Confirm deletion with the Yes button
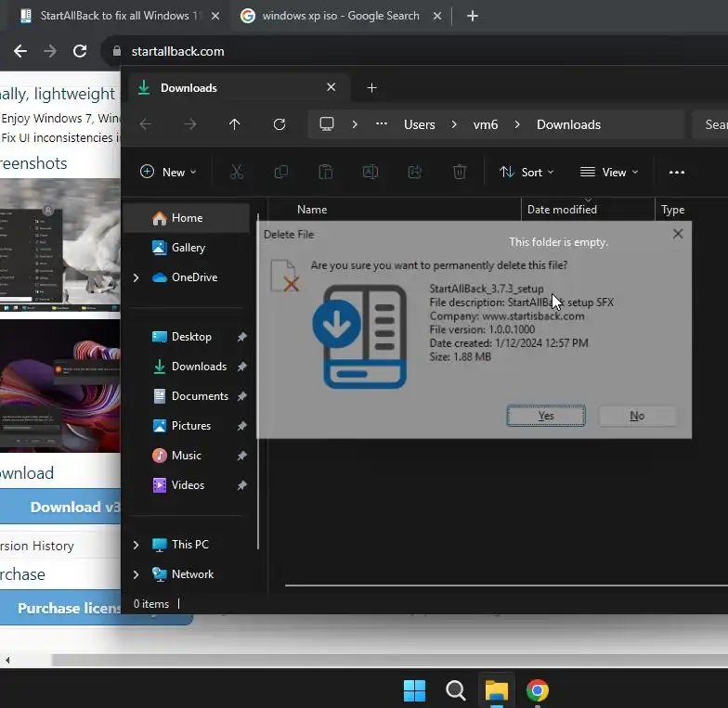This screenshot has width=728, height=708. [x=546, y=416]
